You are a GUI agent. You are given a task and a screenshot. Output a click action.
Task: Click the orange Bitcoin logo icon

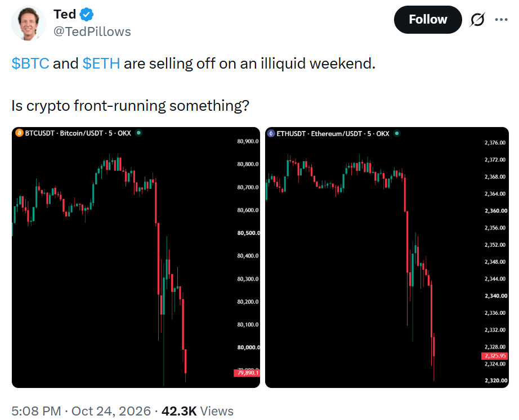pyautogui.click(x=20, y=133)
